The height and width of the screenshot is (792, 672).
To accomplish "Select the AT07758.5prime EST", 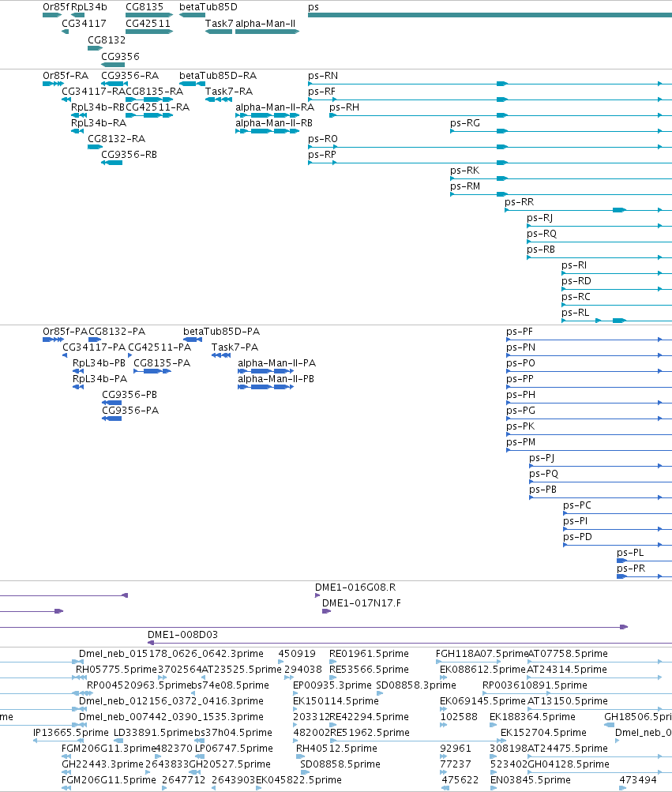I will tap(595, 662).
